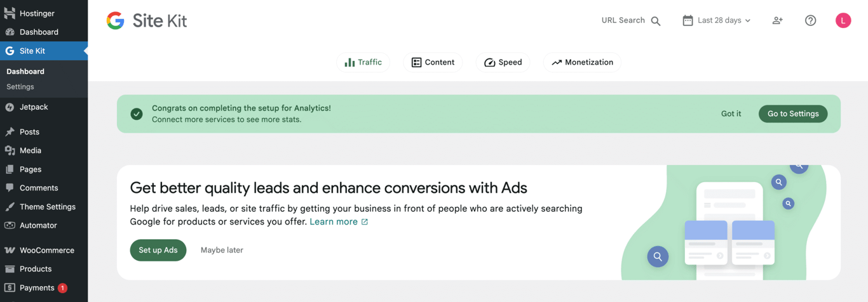This screenshot has width=868, height=302.
Task: Click the calendar icon for date range
Action: [688, 20]
